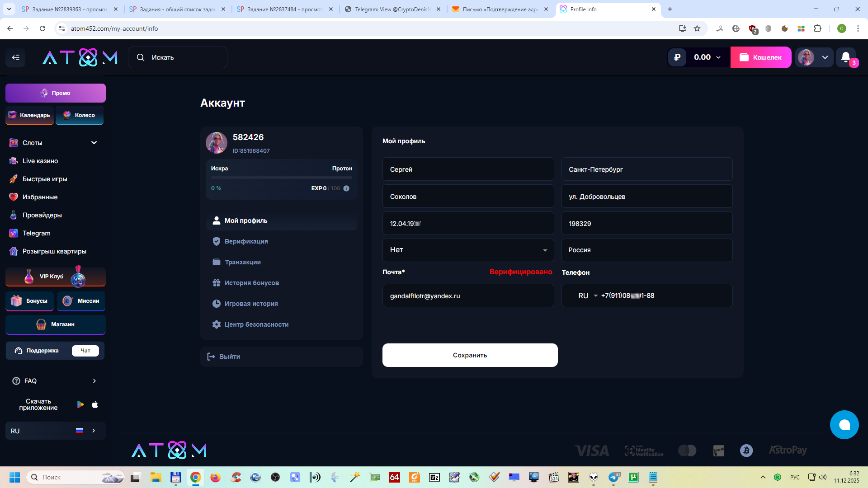This screenshot has width=868, height=488.
Task: Open the Нет gender dropdown
Action: click(468, 250)
